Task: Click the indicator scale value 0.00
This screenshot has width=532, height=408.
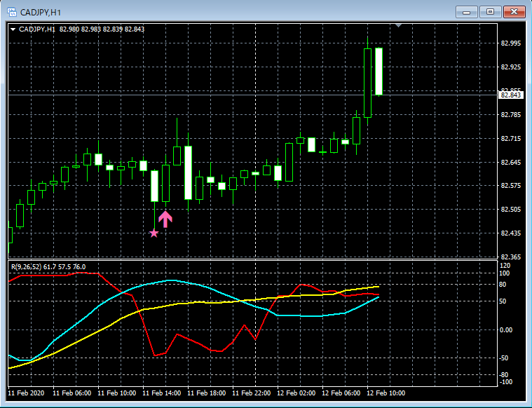Action: pyautogui.click(x=506, y=330)
